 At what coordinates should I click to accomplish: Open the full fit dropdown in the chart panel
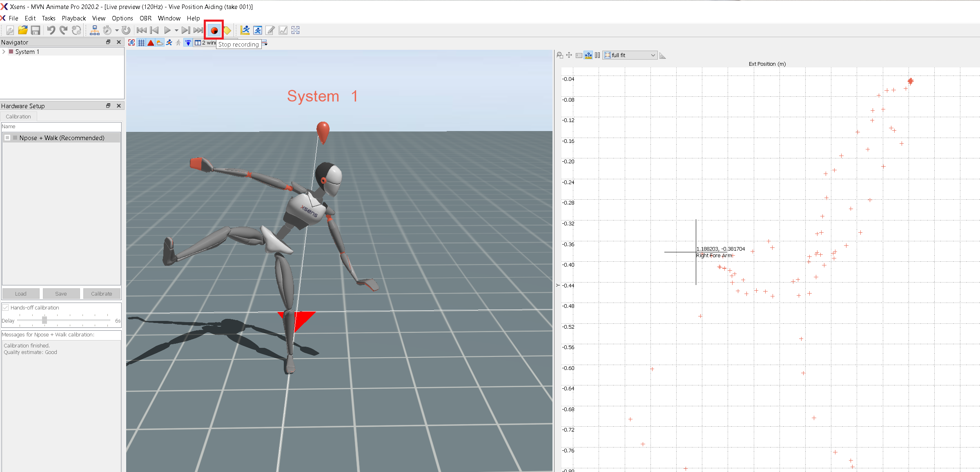pyautogui.click(x=653, y=55)
